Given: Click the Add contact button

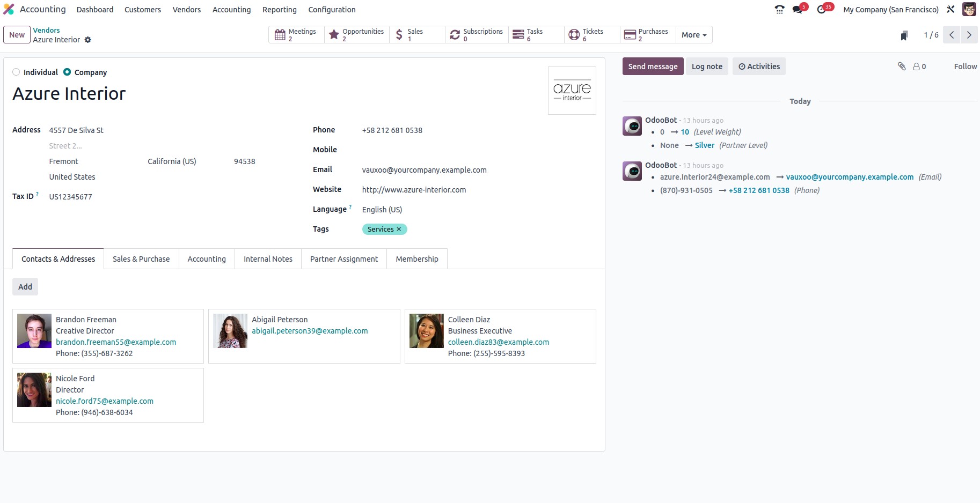Looking at the screenshot, I should 25,287.
